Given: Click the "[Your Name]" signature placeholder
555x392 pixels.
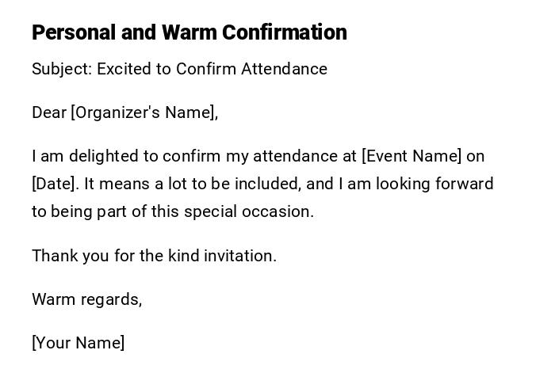Looking at the screenshot, I should [x=78, y=343].
